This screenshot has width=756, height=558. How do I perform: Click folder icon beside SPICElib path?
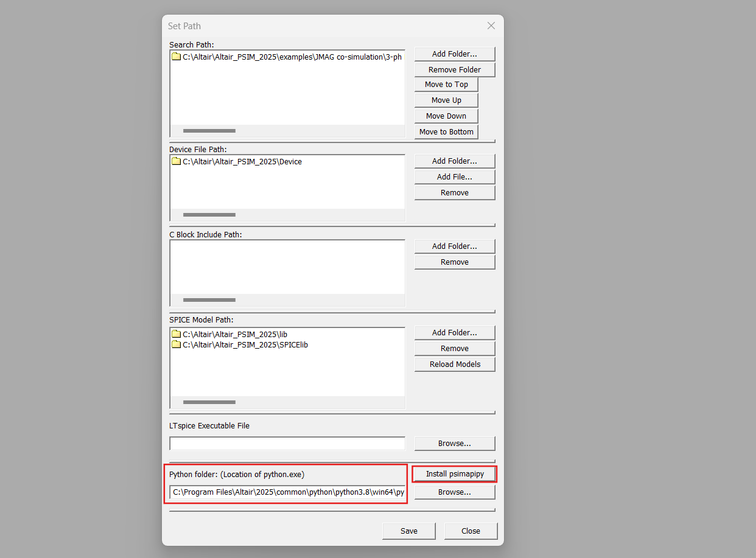[x=177, y=344]
